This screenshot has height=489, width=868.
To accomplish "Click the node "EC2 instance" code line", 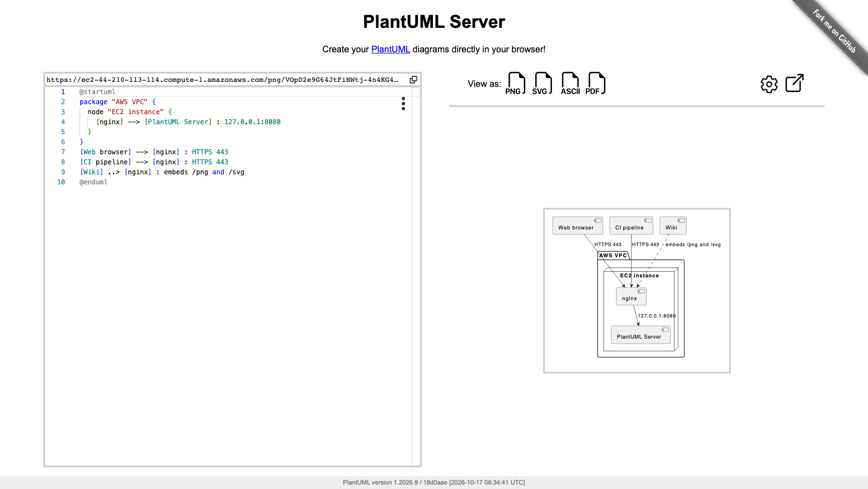I will click(130, 112).
